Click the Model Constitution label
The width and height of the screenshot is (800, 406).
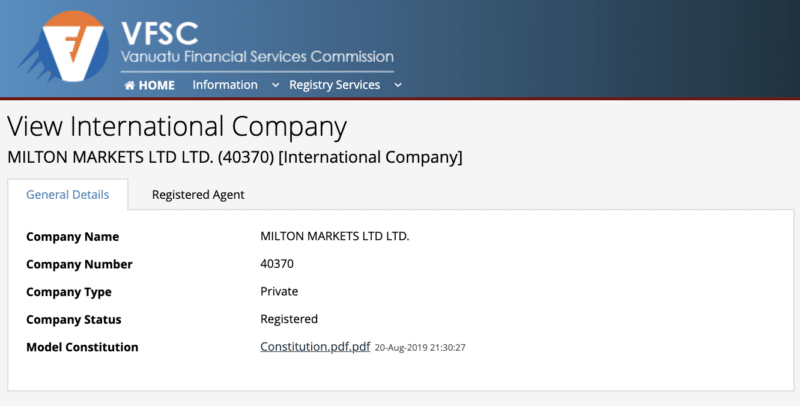point(82,347)
